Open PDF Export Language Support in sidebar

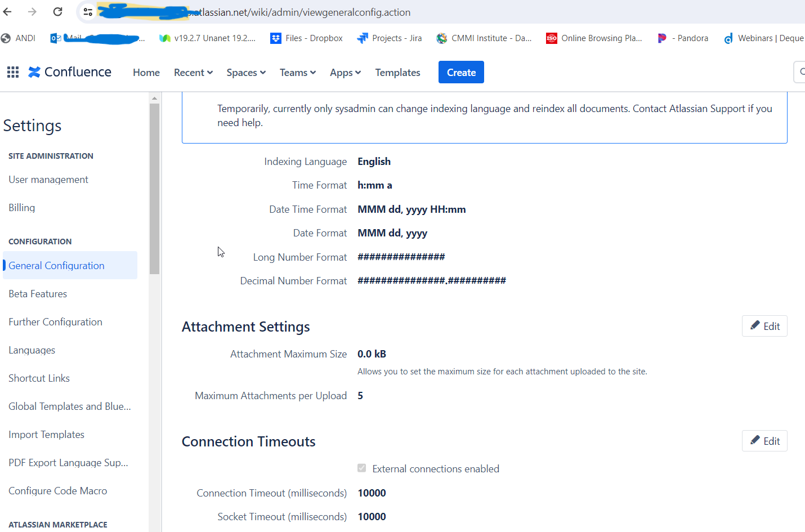click(x=69, y=463)
